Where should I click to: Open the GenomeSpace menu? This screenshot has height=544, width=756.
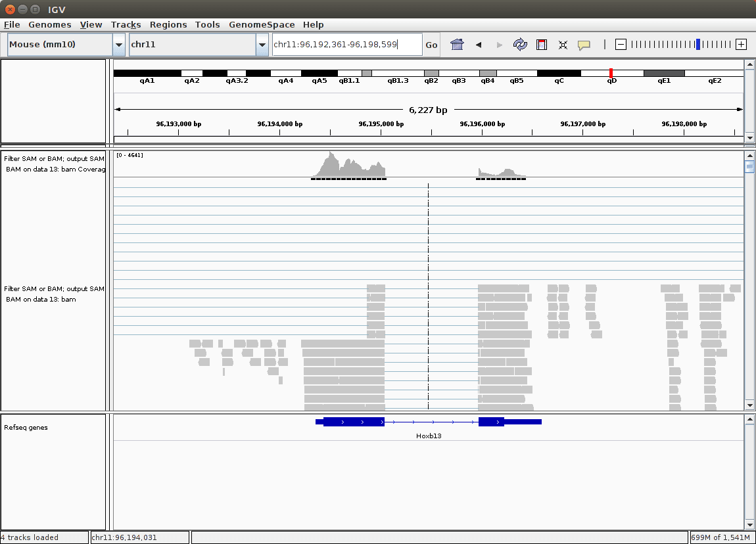pyautogui.click(x=262, y=24)
